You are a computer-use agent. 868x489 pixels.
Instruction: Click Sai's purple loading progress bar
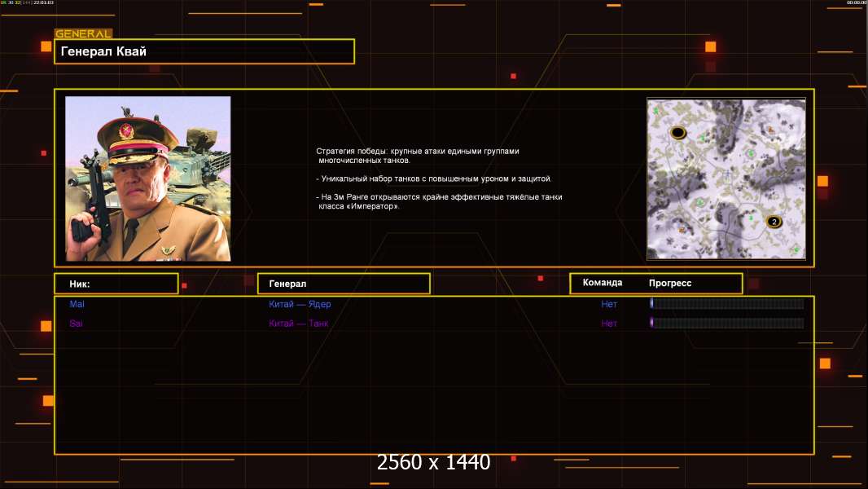(726, 324)
